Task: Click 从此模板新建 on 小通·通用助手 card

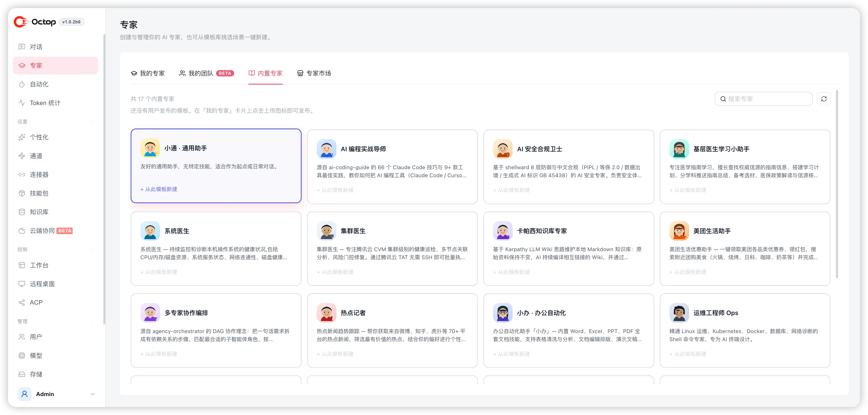Action: [159, 189]
